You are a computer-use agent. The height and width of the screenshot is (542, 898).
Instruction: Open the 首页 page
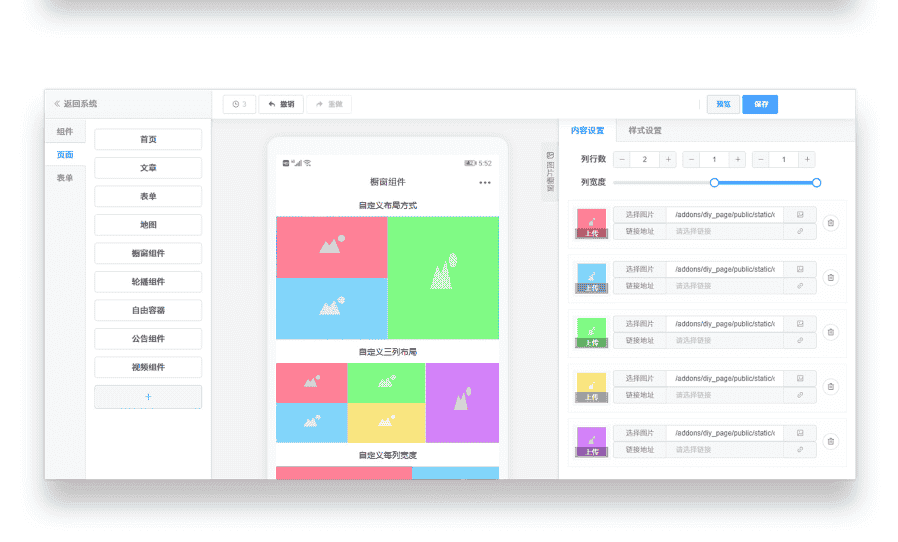148,139
